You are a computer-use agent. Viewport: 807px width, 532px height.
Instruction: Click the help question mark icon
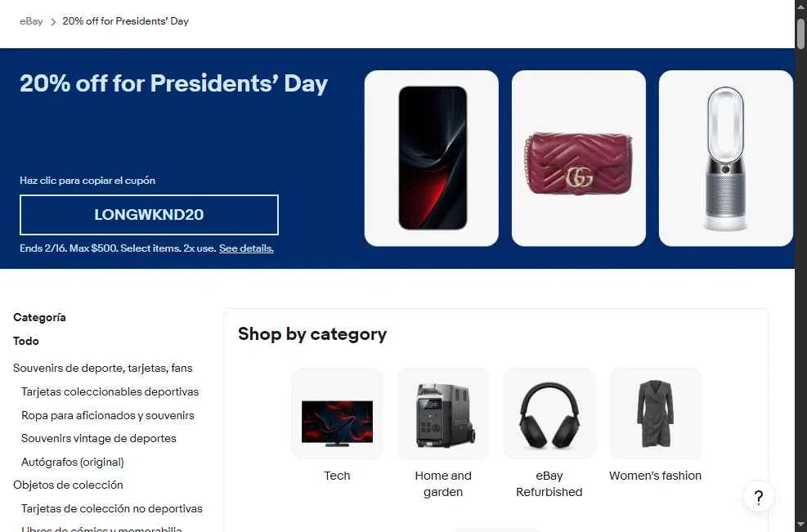click(x=758, y=497)
